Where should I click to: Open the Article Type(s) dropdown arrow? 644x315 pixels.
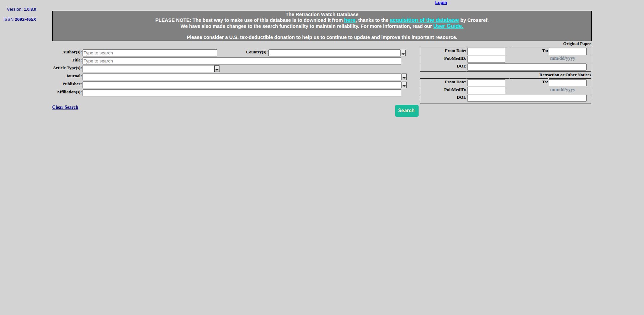[x=217, y=69]
